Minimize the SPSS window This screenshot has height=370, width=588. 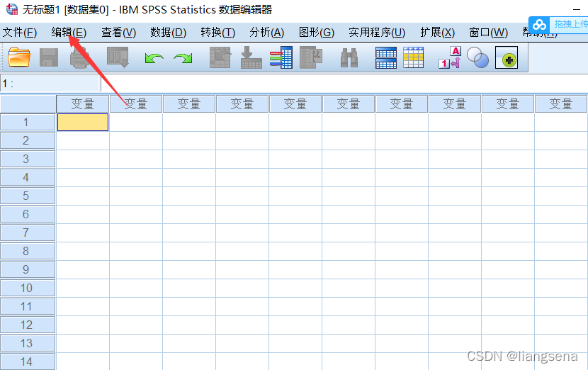point(577,9)
